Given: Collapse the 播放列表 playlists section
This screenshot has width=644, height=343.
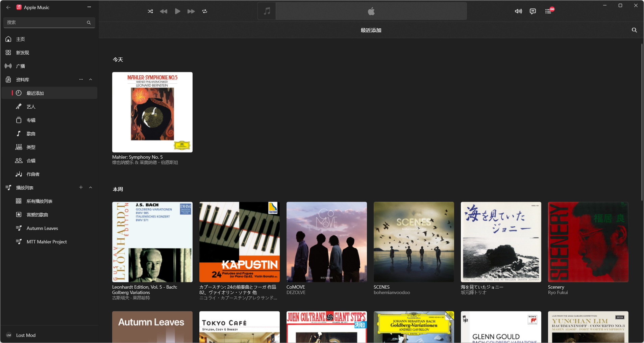Looking at the screenshot, I should point(91,187).
